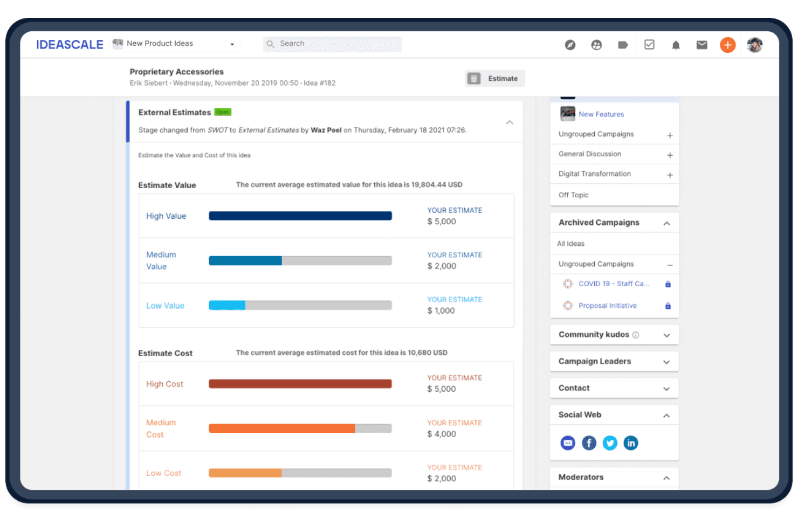Click in the Search field
The width and height of the screenshot is (798, 532).
(x=332, y=44)
